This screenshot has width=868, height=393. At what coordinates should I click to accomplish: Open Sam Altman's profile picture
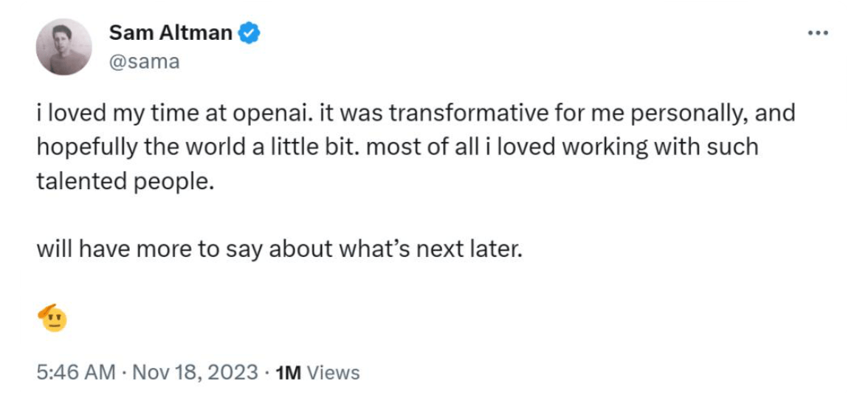coord(63,47)
